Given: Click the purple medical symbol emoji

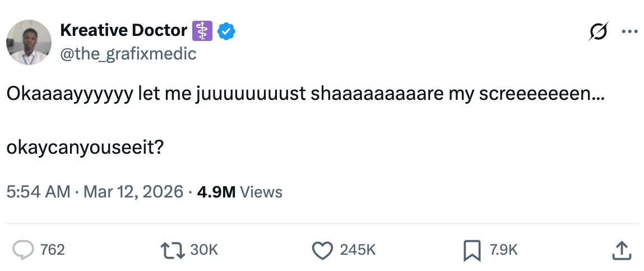Looking at the screenshot, I should coord(202,31).
